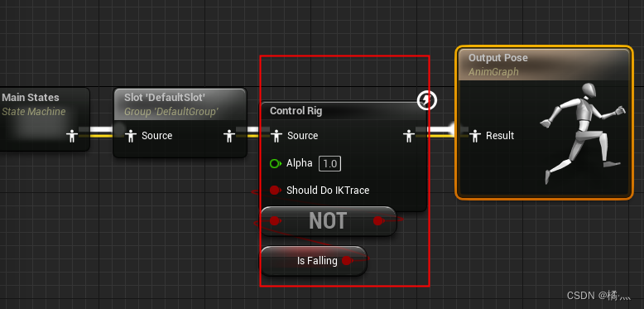
Task: Click the 'Should Do IKTrace' label
Action: coord(328,191)
